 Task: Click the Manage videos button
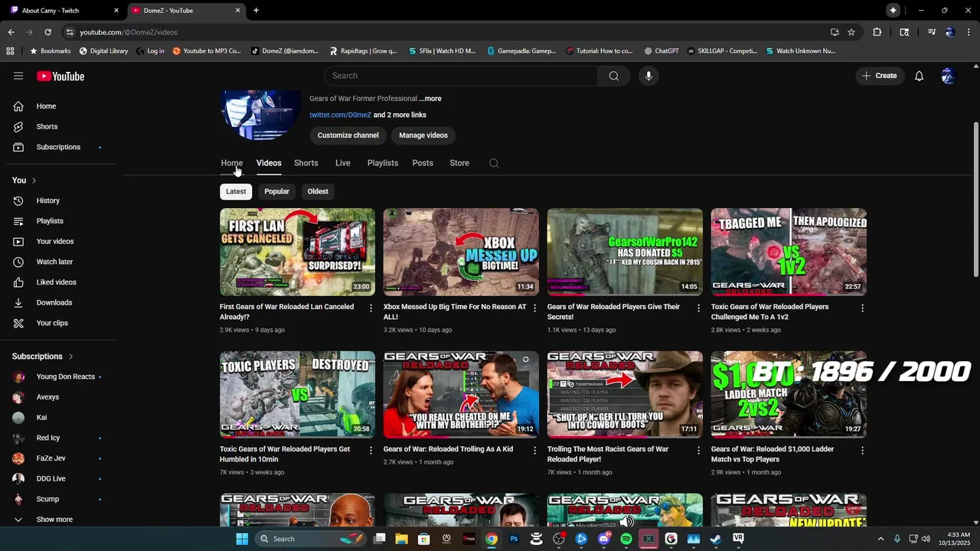[423, 135]
